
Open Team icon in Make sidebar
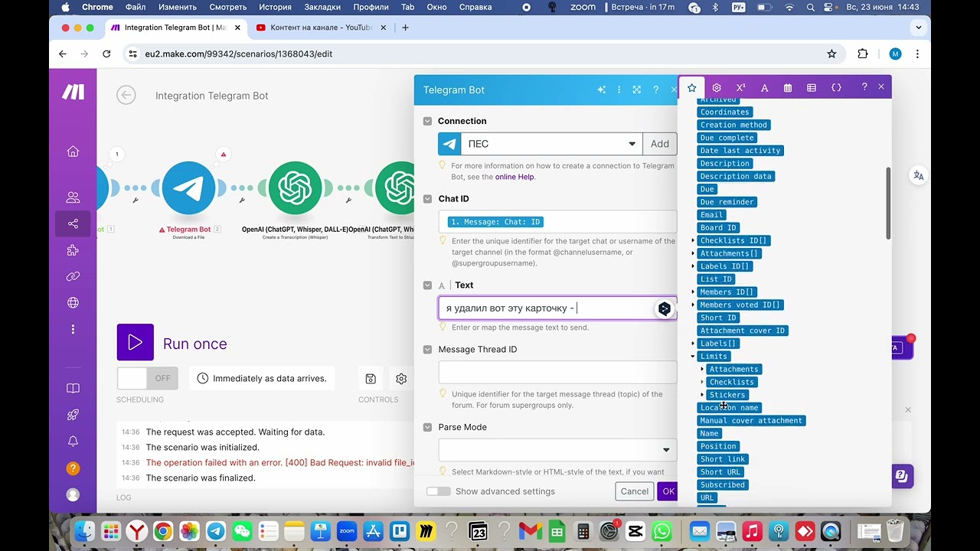[73, 197]
